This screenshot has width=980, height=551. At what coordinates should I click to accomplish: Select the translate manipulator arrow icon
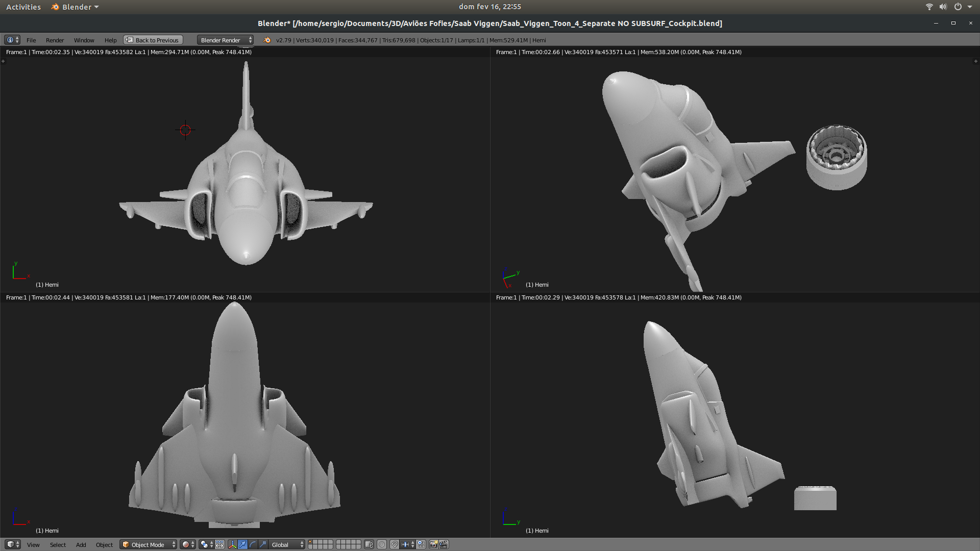(x=243, y=544)
